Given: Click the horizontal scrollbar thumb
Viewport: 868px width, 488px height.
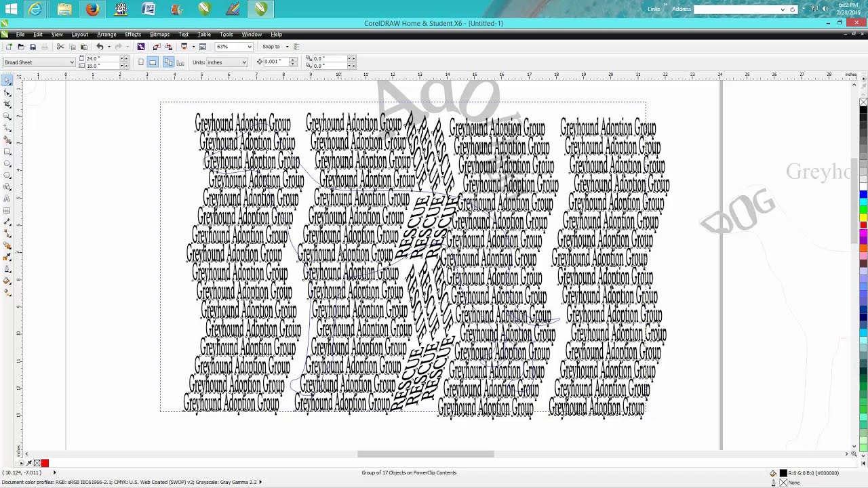Looking at the screenshot, I should click(425, 453).
